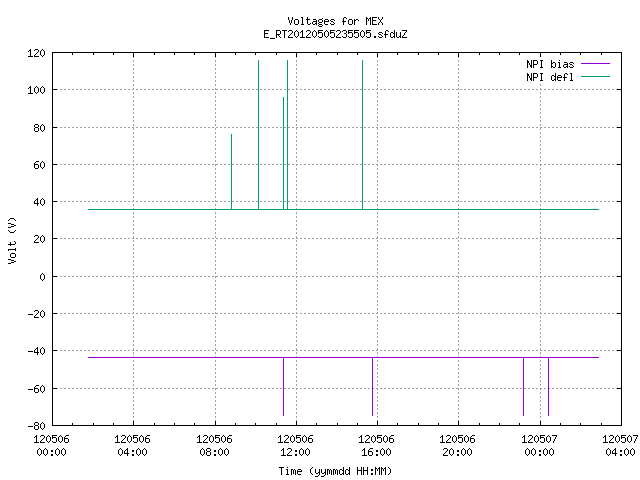Screen dimensions: 640x480
Task: Click the x-axis label 120506 00:00
Action: [x=51, y=445]
